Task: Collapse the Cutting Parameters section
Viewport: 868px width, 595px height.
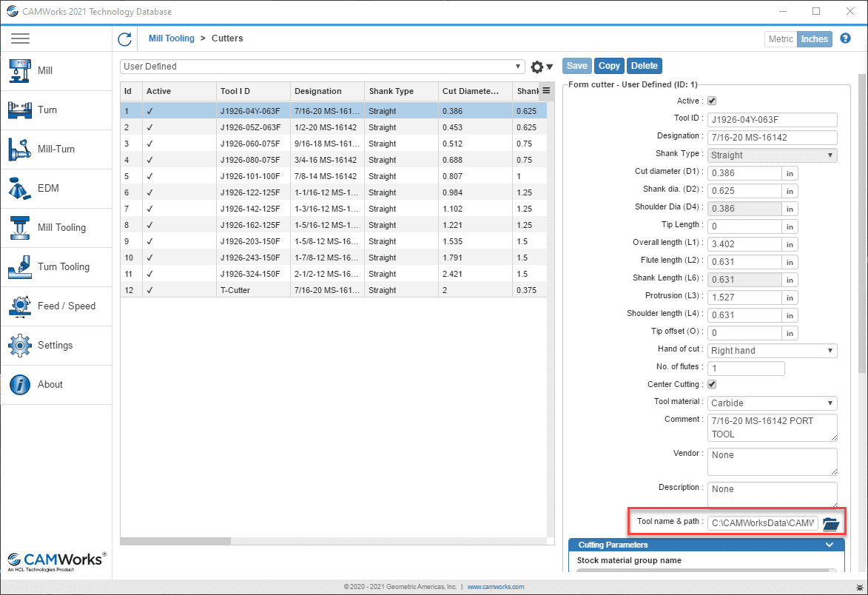Action: tap(829, 545)
